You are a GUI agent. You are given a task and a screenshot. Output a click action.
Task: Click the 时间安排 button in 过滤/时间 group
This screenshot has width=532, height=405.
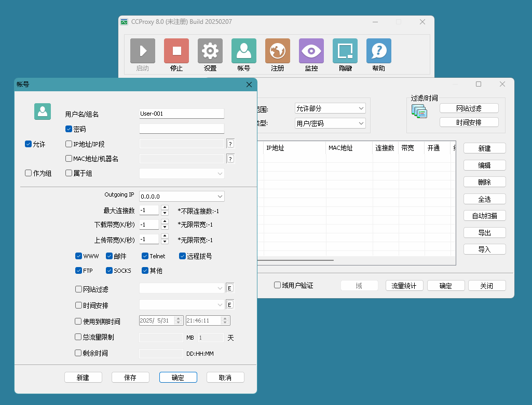(x=469, y=122)
